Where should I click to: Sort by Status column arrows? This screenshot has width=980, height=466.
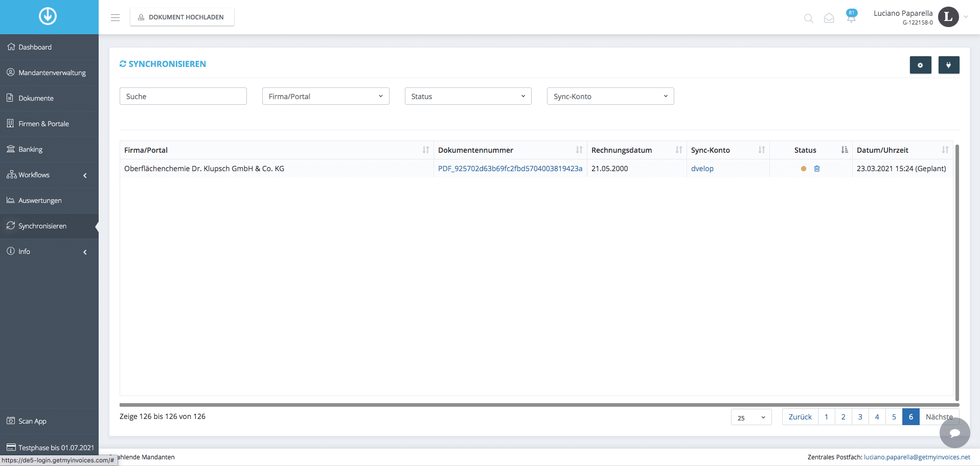[x=845, y=150]
